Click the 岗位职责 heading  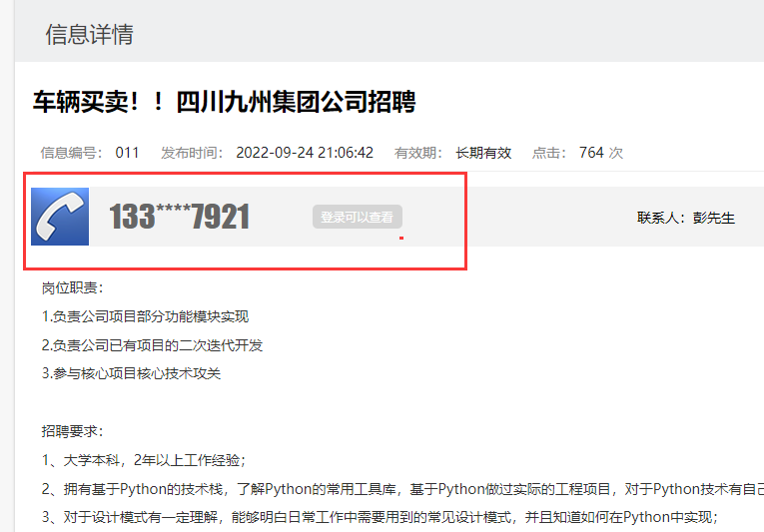click(x=72, y=287)
